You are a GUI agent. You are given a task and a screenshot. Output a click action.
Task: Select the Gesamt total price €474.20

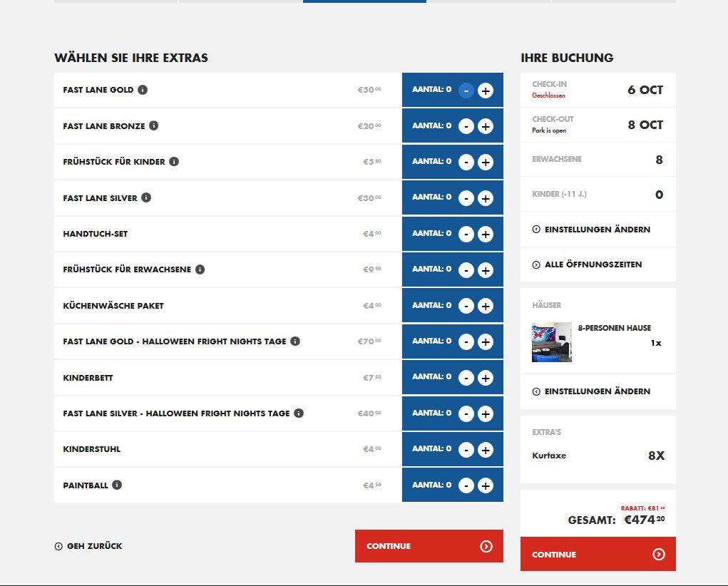click(645, 520)
